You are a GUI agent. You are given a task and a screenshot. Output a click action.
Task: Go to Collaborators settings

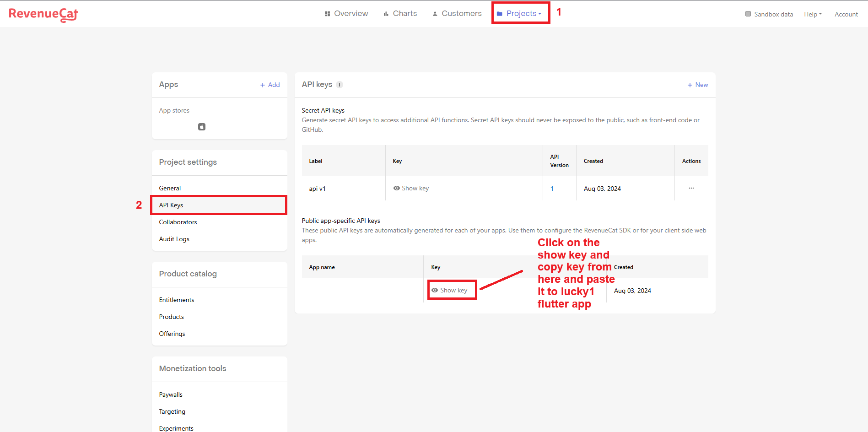coord(178,222)
